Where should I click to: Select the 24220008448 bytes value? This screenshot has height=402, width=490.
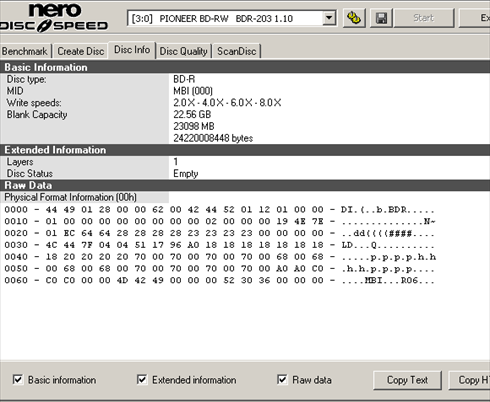tap(213, 138)
